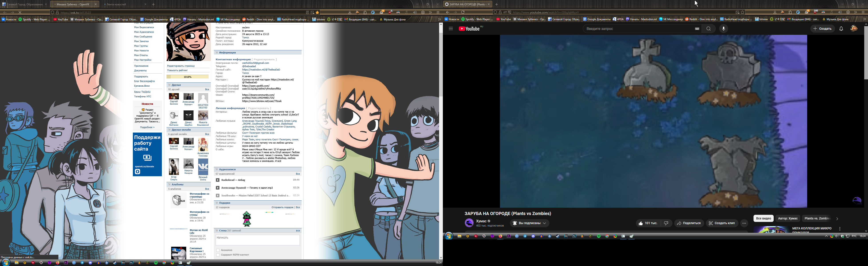Open YouTube notifications bell

pos(841,29)
